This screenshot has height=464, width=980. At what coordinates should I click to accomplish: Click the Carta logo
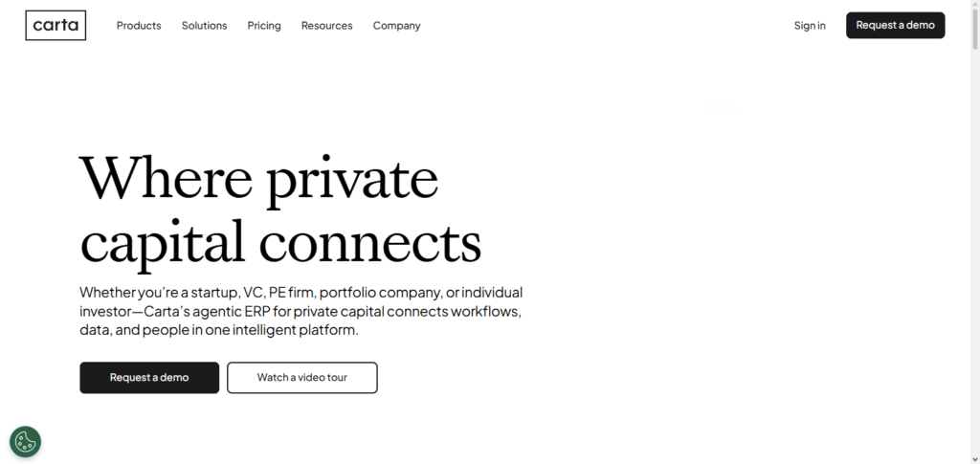(x=56, y=26)
